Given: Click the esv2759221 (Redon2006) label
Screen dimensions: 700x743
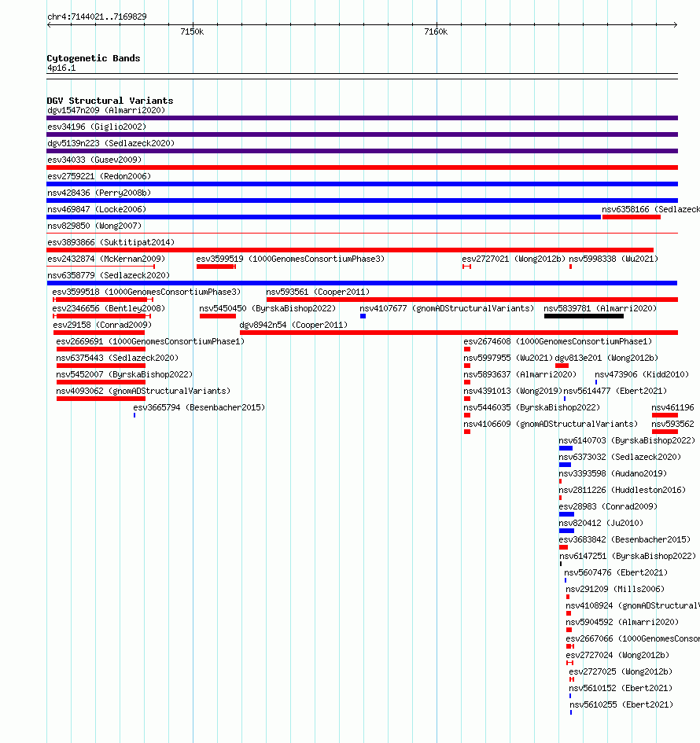Looking at the screenshot, I should [x=99, y=177].
